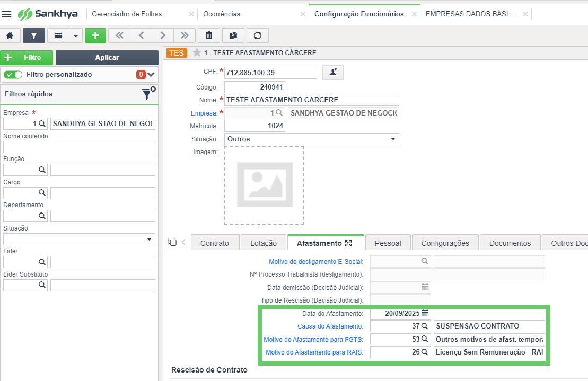588x381 pixels.
Task: Go to previous record
Action: tap(141, 36)
